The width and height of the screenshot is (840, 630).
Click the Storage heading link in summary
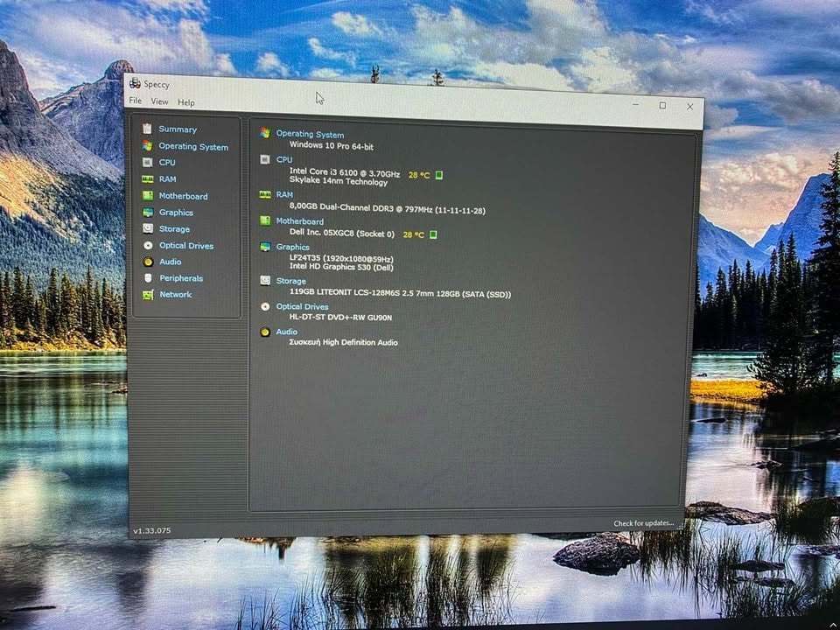[290, 281]
